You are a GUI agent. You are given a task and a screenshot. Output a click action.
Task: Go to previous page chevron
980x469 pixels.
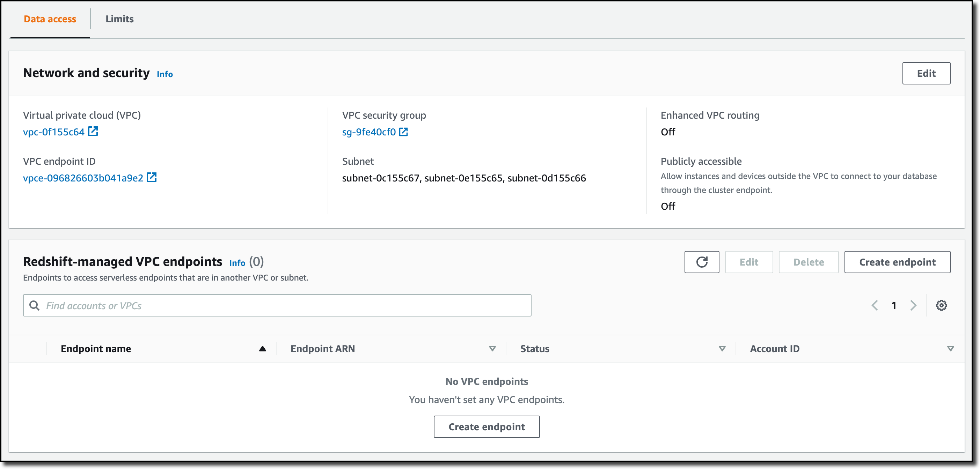click(875, 305)
